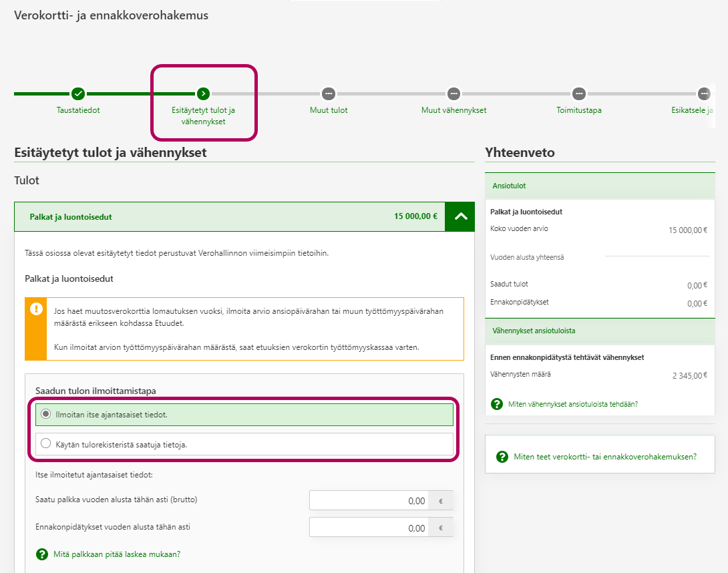
Task: Click question mark icon beside Mitä palkkaan pitää laskea
Action: click(x=43, y=554)
